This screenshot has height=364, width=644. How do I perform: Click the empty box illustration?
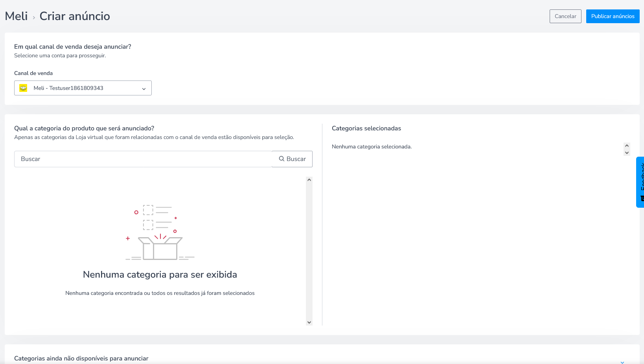coord(160,232)
